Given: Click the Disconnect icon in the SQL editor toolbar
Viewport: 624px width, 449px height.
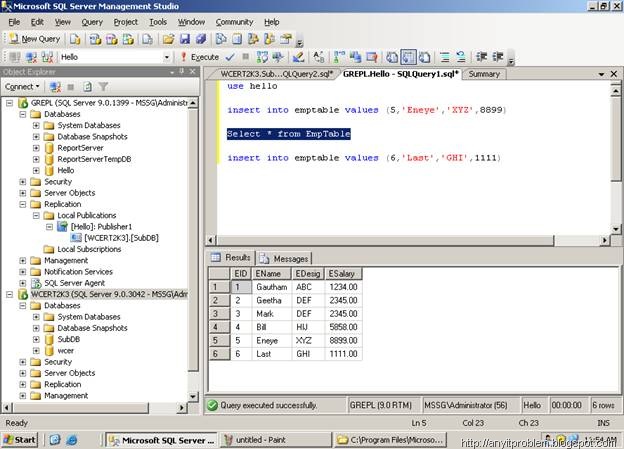Looking at the screenshot, I should (31, 57).
